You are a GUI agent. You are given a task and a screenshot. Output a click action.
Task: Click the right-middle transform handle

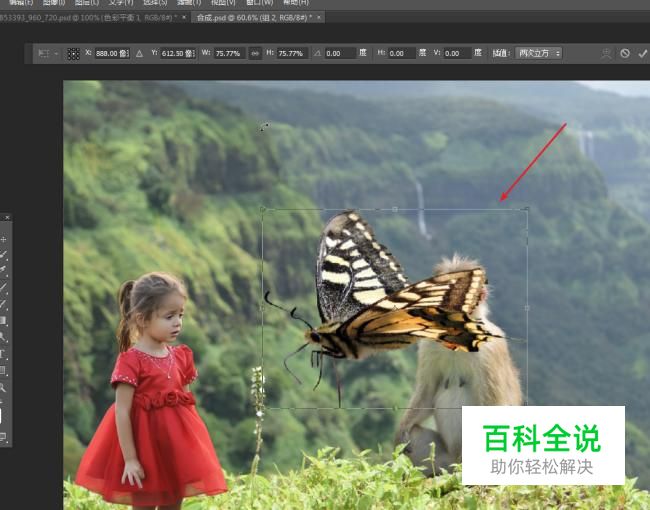pyautogui.click(x=527, y=308)
